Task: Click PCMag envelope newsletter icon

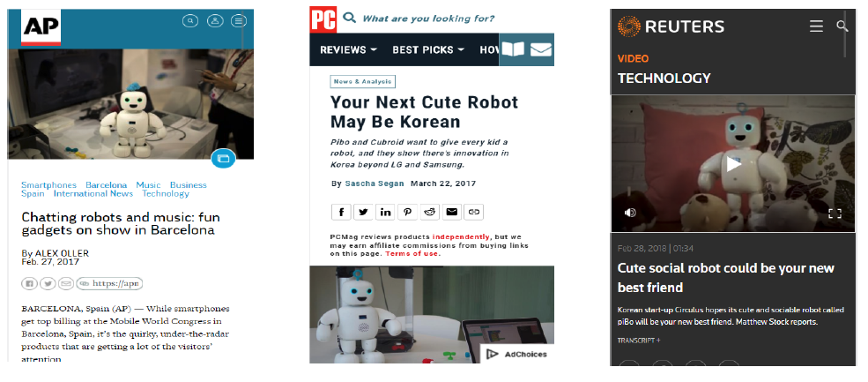Action: pyautogui.click(x=541, y=50)
